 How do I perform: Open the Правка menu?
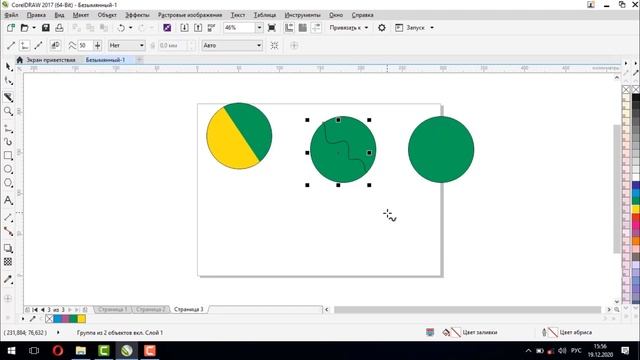click(x=36, y=15)
